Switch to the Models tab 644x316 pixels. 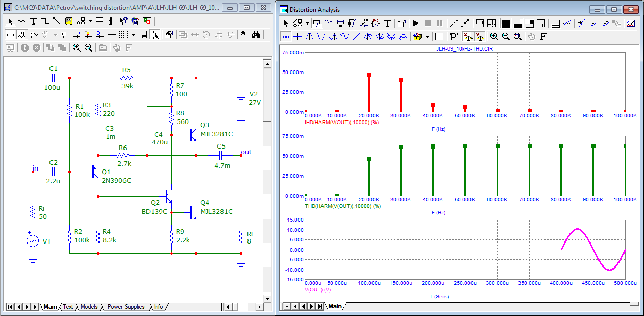tap(89, 307)
